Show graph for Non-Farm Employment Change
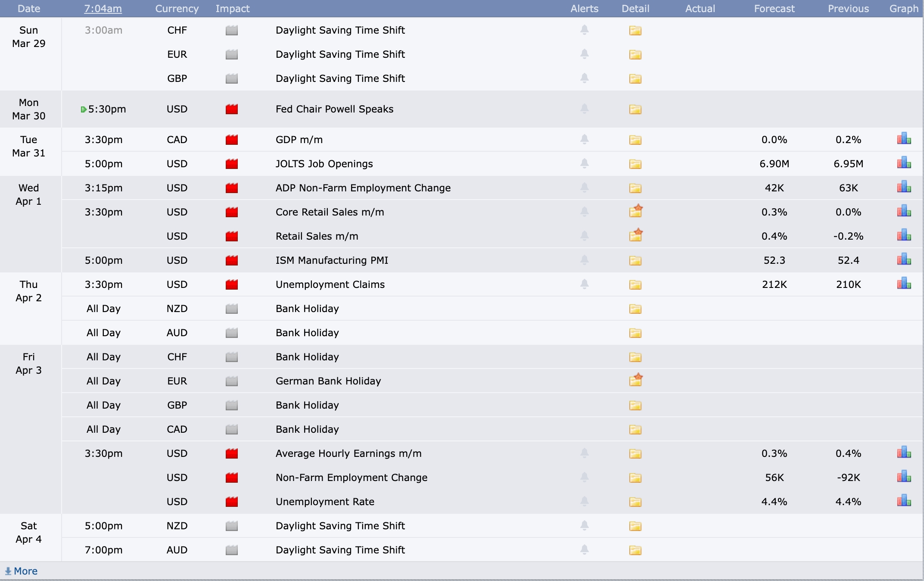 (904, 477)
